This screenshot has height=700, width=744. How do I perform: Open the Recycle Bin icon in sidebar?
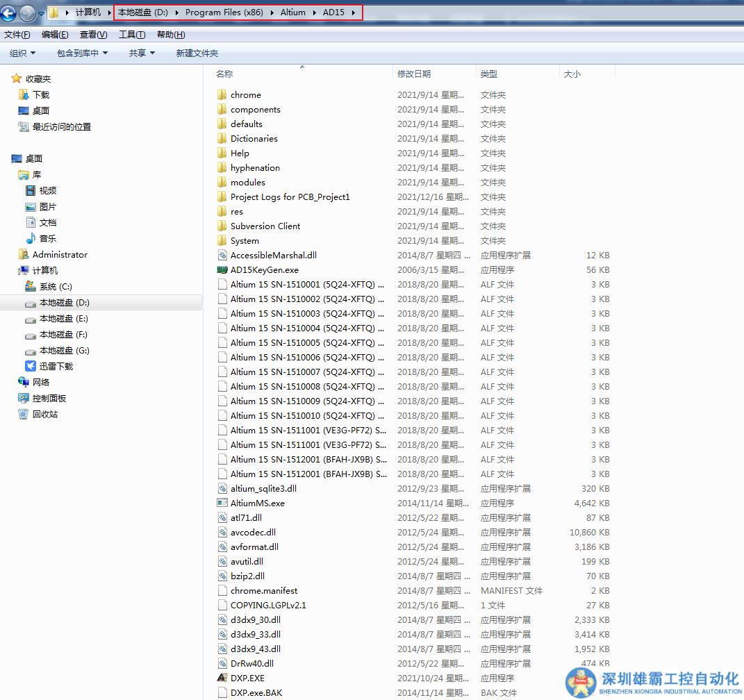[24, 415]
